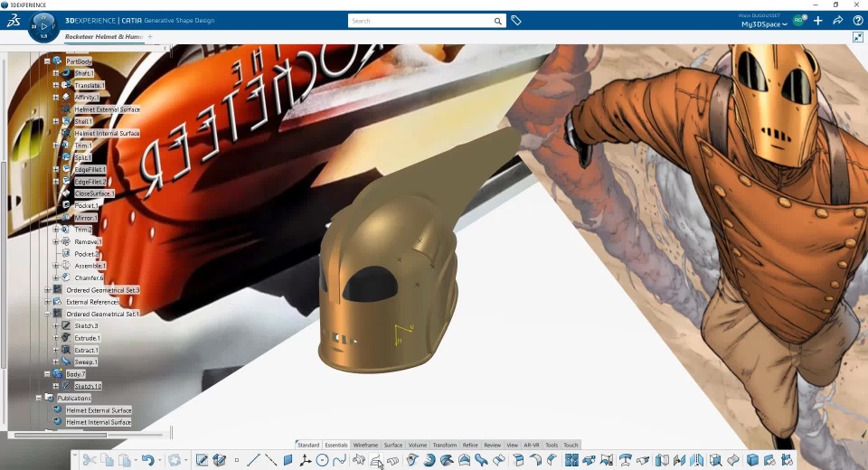
Task: Click the Cut scissors icon
Action: [x=90, y=460]
